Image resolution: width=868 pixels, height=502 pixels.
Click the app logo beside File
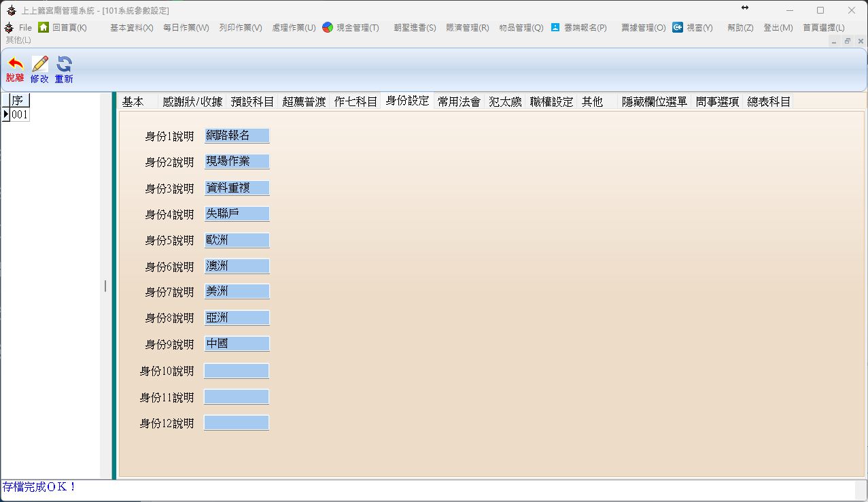point(9,28)
